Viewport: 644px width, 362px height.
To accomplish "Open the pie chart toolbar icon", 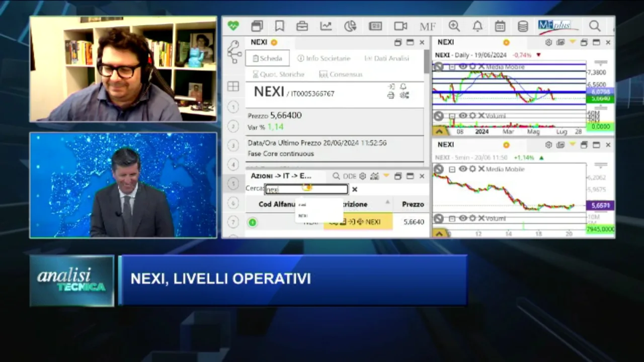I will pos(350,26).
